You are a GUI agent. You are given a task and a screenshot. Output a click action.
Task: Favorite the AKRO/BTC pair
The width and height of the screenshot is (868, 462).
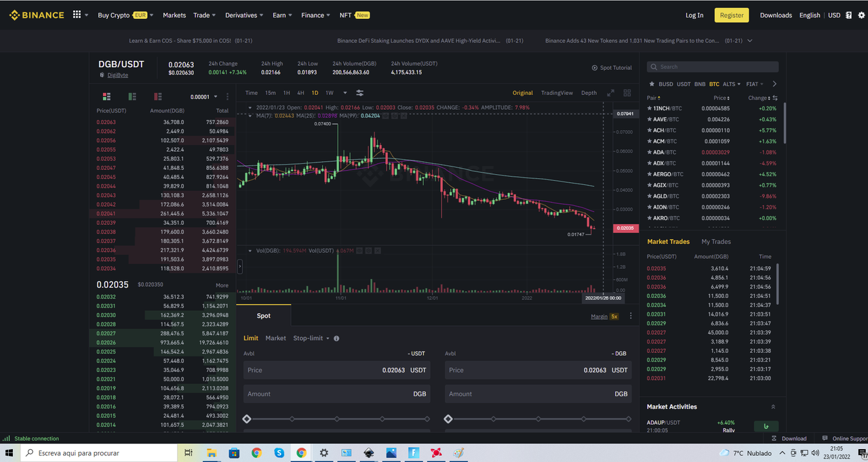pyautogui.click(x=650, y=218)
